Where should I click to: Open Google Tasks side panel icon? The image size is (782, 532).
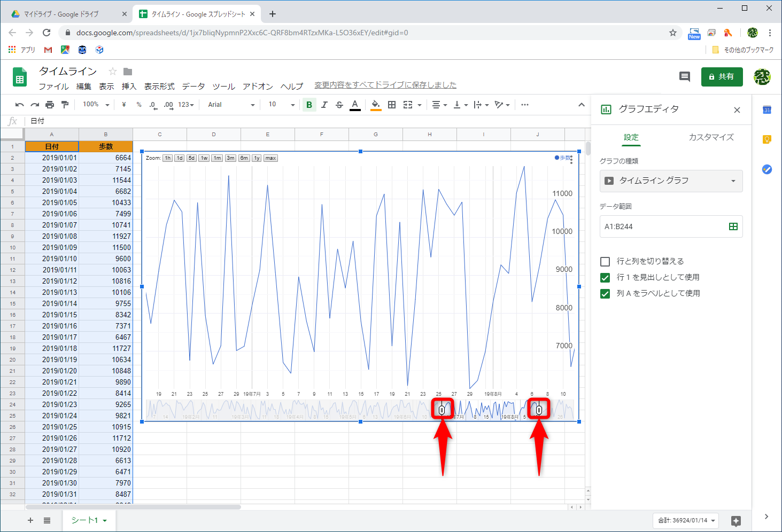[x=767, y=169]
